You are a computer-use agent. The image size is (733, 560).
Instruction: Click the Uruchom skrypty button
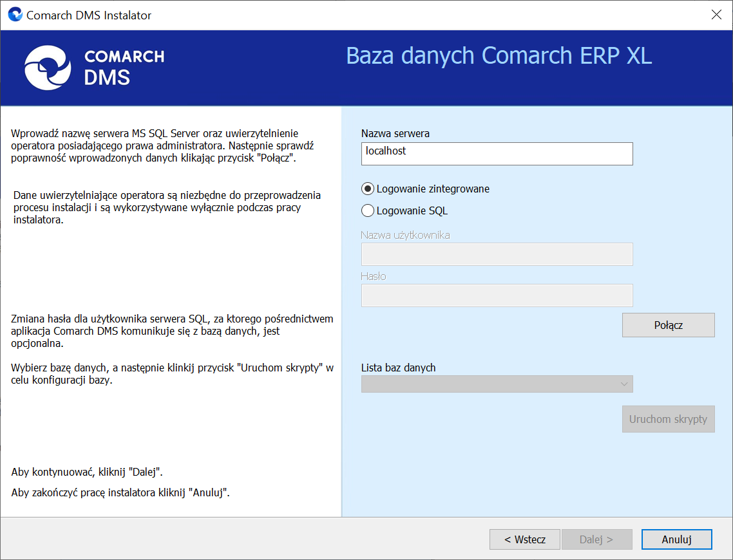coord(668,419)
